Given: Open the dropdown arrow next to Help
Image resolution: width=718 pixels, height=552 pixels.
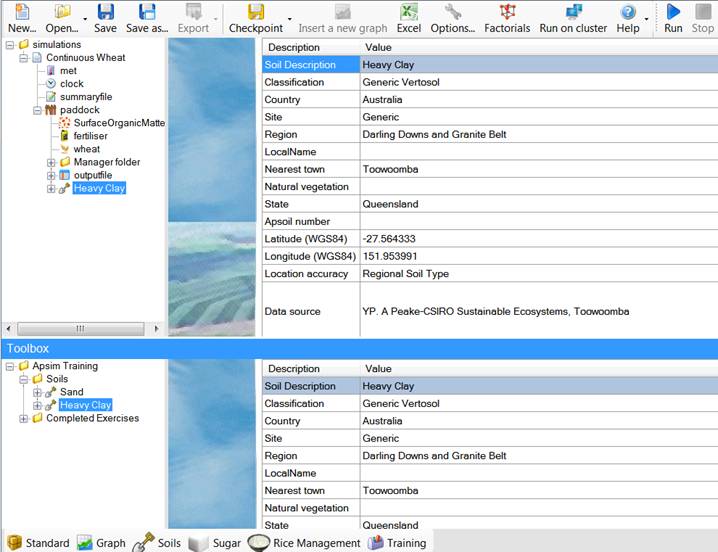Looking at the screenshot, I should (646, 19).
